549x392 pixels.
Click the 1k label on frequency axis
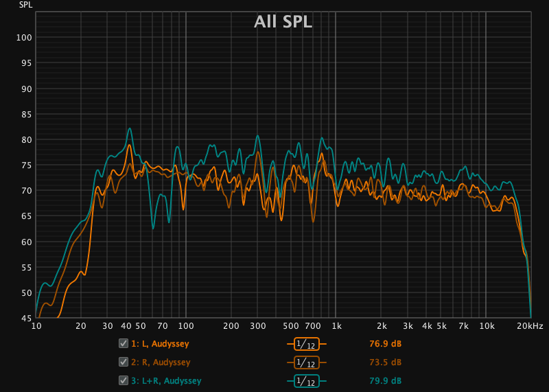pyautogui.click(x=336, y=325)
